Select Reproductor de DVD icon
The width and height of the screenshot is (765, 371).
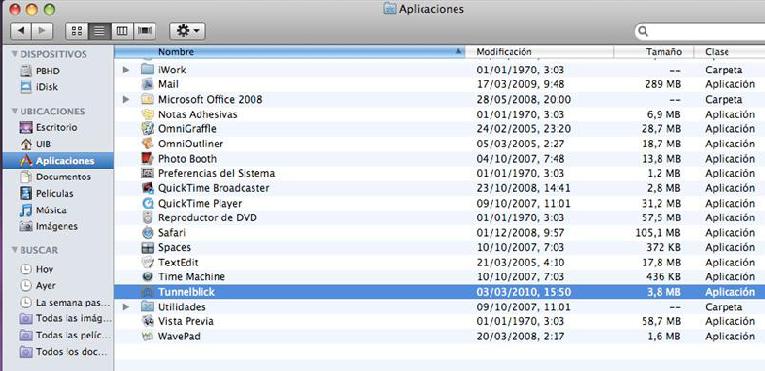147,218
